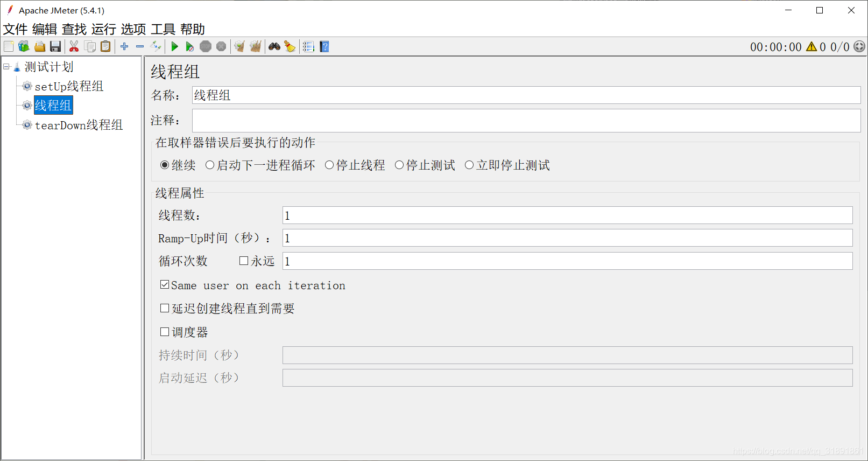This screenshot has width=868, height=461.
Task: Click the Paste clipboard icon
Action: [106, 47]
